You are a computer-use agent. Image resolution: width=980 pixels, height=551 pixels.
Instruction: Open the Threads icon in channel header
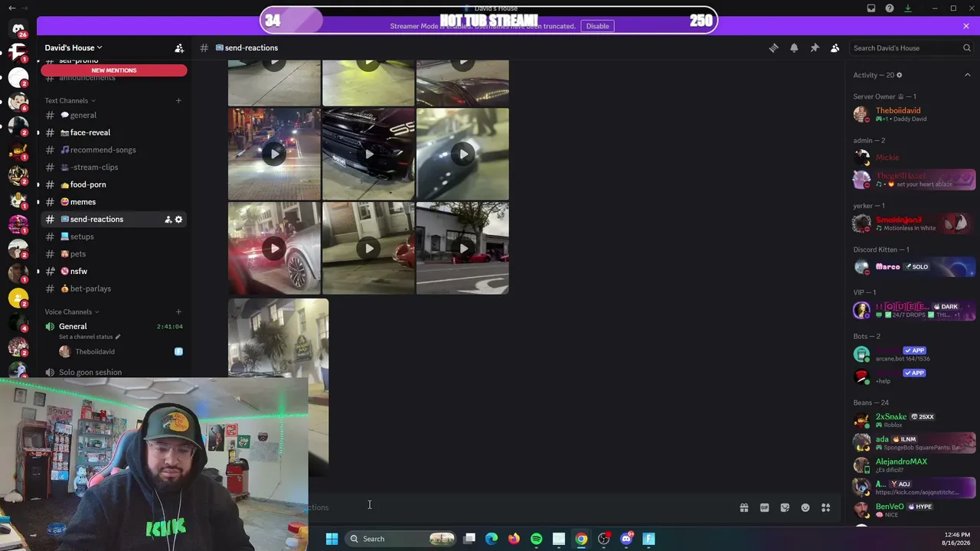773,47
